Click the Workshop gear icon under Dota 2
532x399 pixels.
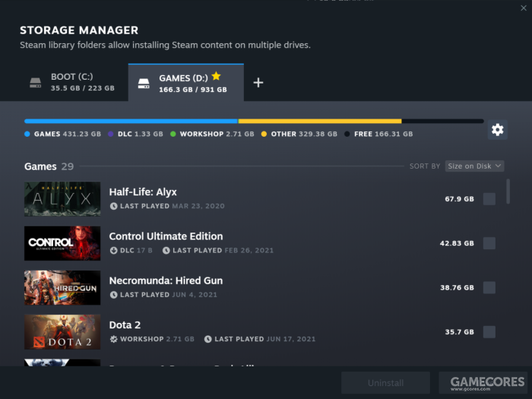(x=114, y=339)
